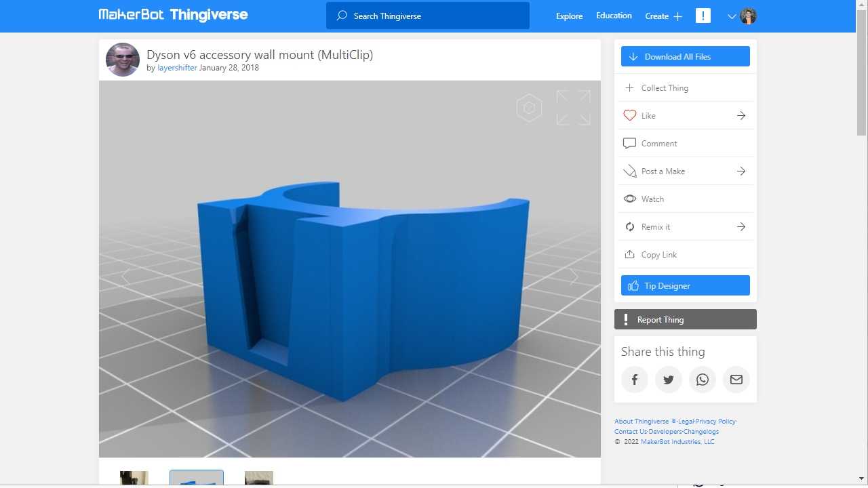Expand the Create menu

[x=663, y=16]
